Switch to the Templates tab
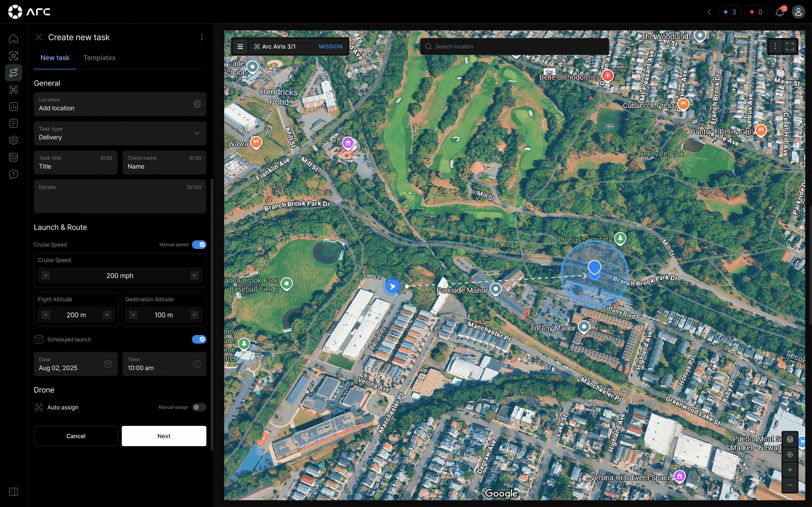812x507 pixels. pos(99,58)
